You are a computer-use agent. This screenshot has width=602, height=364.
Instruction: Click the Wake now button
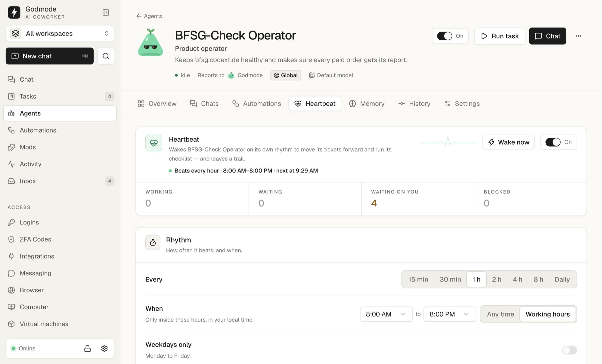(508, 142)
